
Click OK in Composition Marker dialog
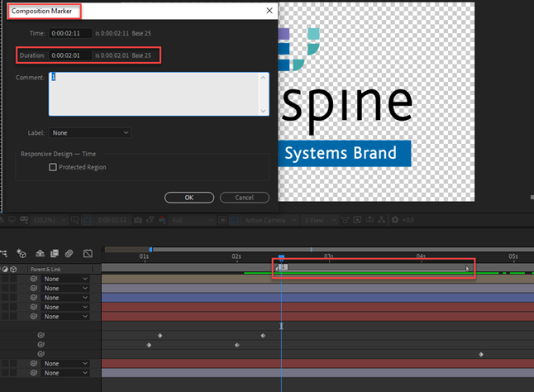click(189, 198)
